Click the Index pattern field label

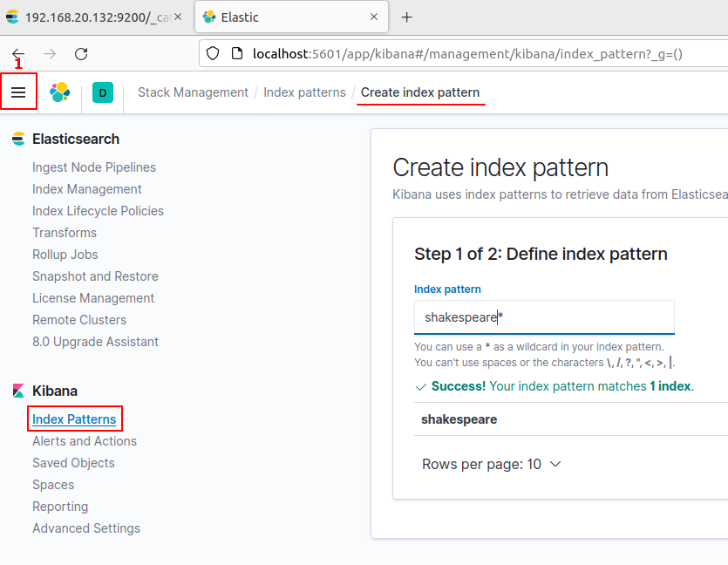tap(447, 289)
